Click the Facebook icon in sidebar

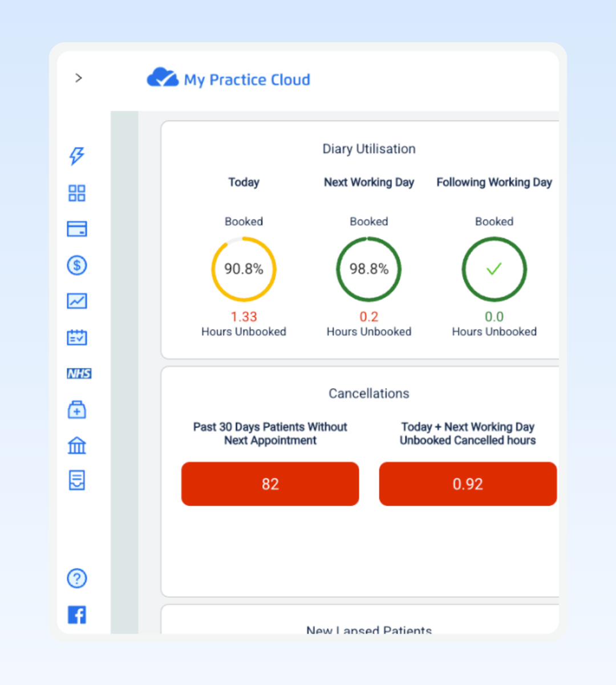tap(77, 615)
